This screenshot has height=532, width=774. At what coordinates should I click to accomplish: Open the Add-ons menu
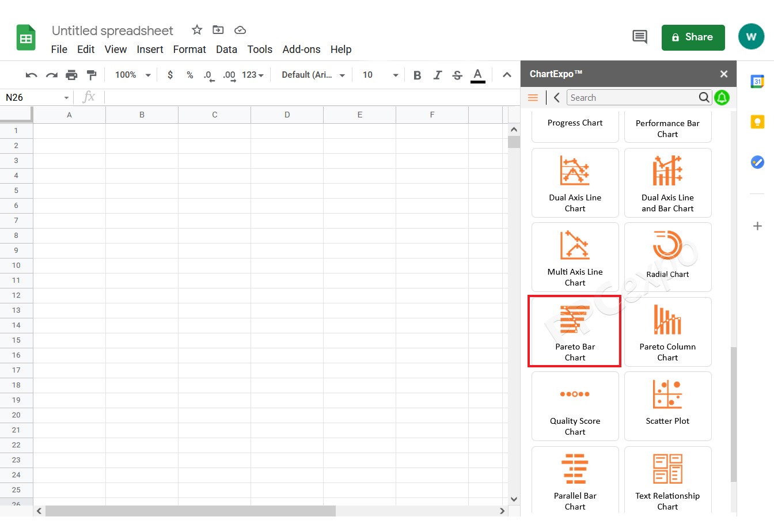(301, 50)
